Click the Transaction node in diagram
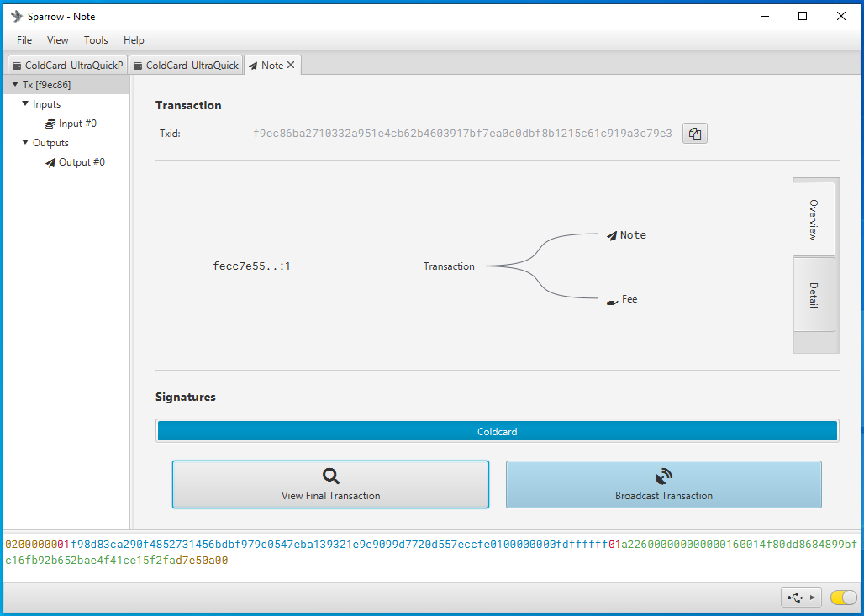 point(449,266)
